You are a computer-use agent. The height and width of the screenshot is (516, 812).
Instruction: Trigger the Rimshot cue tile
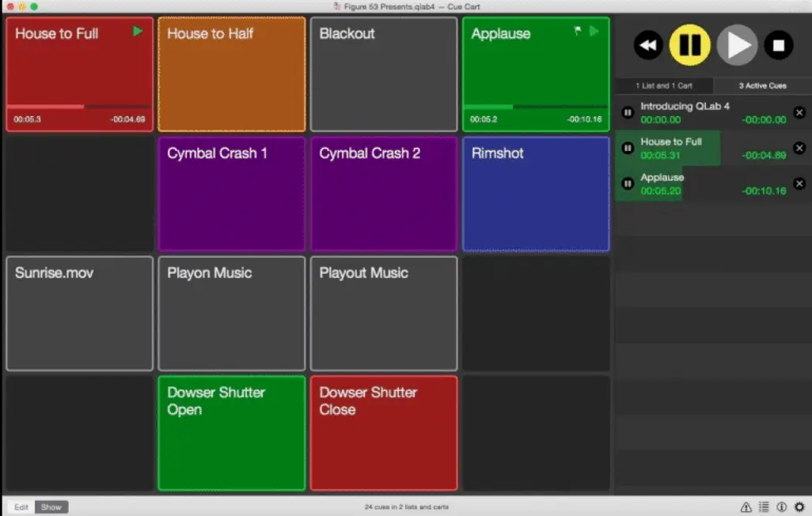tap(536, 194)
